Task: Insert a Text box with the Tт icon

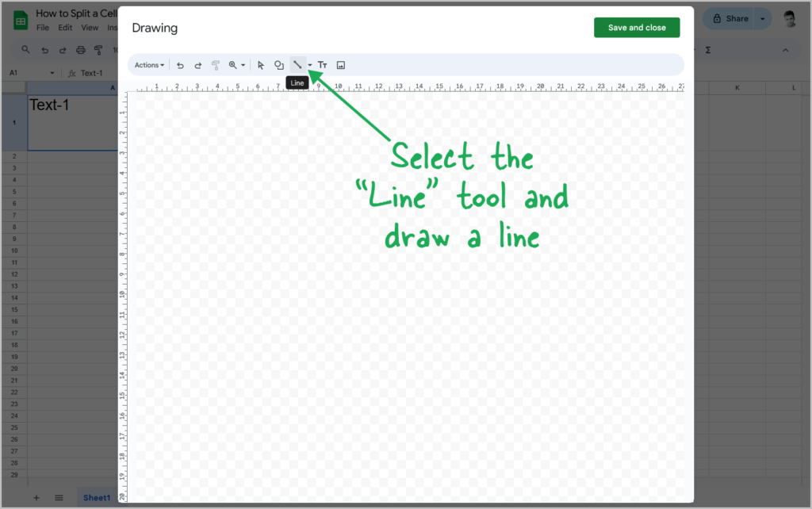Action: 323,65
